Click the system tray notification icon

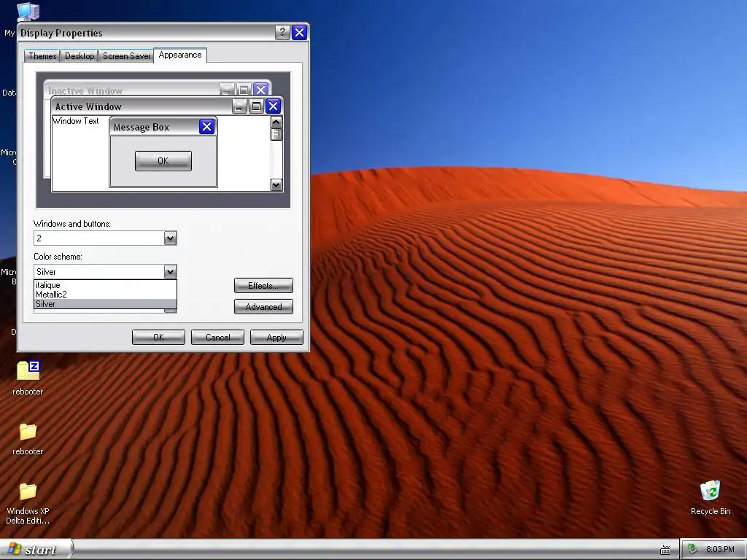pyautogui.click(x=693, y=549)
